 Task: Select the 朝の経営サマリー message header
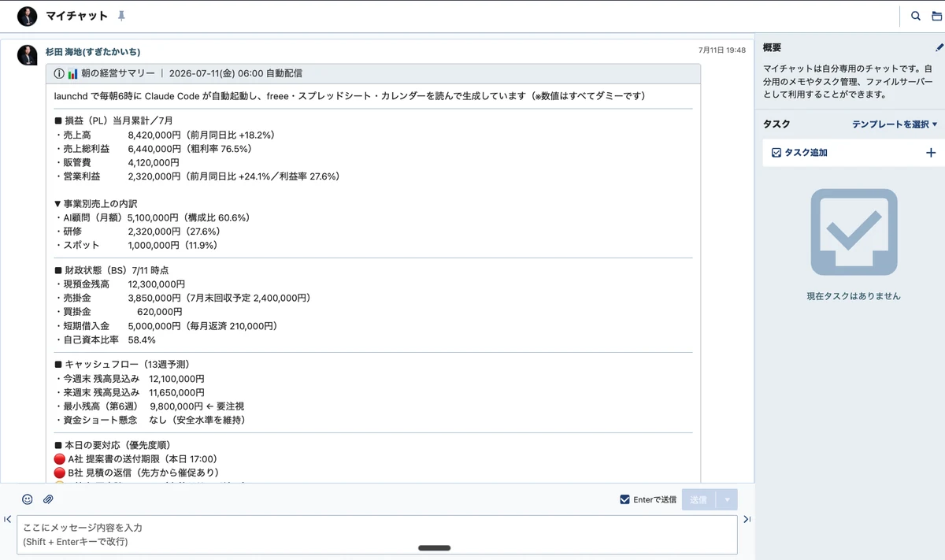click(372, 74)
